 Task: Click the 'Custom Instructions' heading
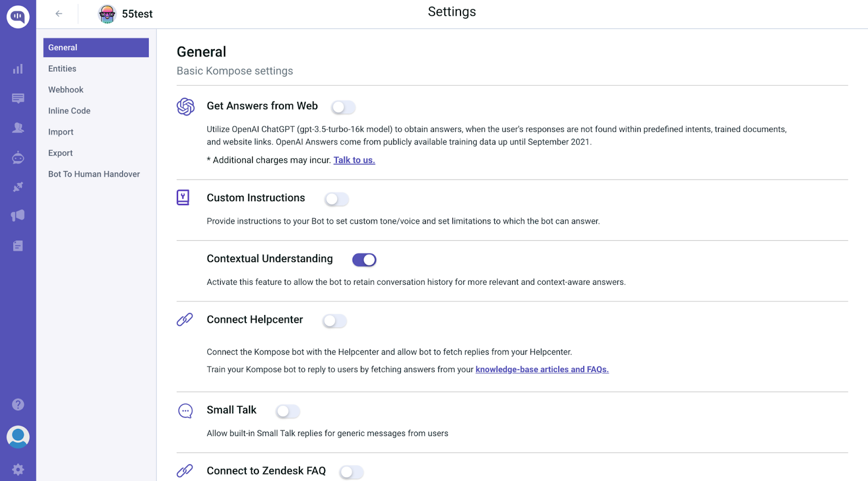[256, 198]
